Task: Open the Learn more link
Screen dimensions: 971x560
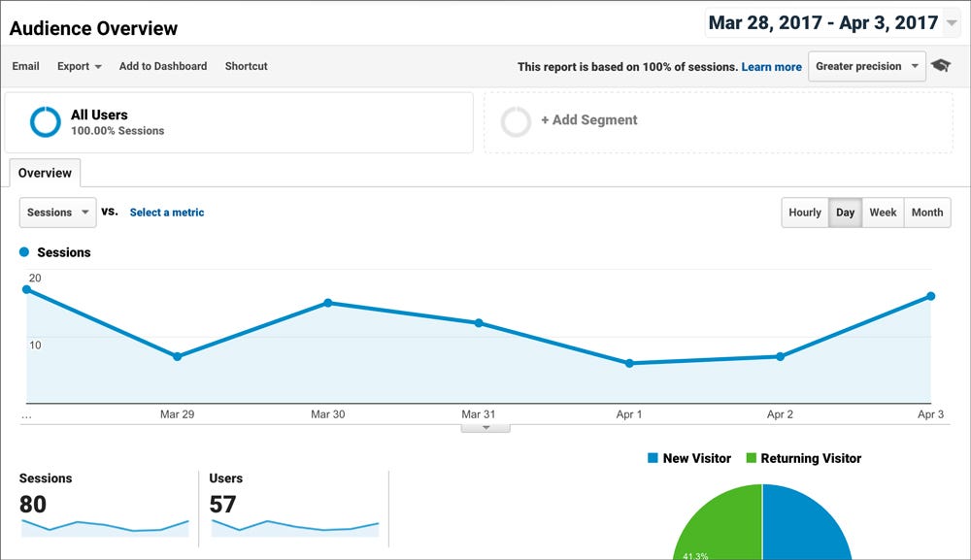Action: (x=771, y=67)
